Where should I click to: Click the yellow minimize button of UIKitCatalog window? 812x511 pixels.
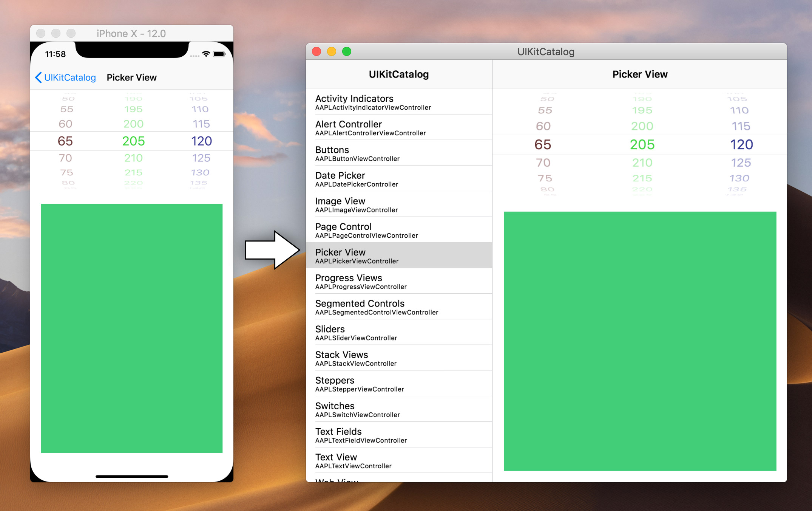(x=331, y=51)
